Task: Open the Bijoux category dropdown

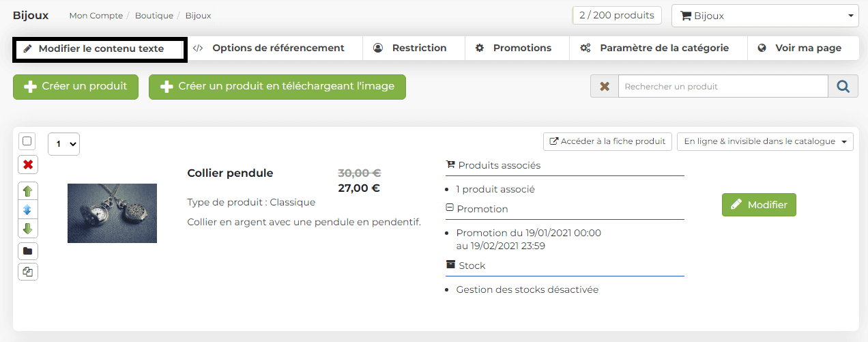Action: (765, 16)
